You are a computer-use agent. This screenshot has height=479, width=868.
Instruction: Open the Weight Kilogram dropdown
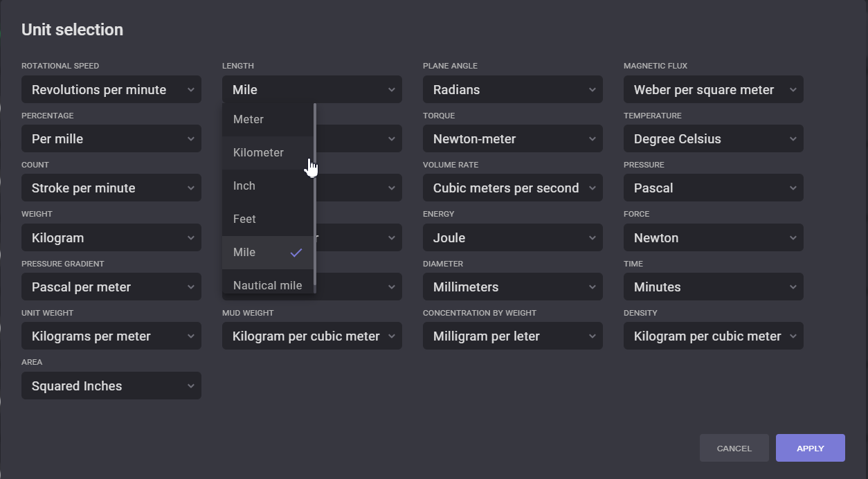[x=111, y=238]
